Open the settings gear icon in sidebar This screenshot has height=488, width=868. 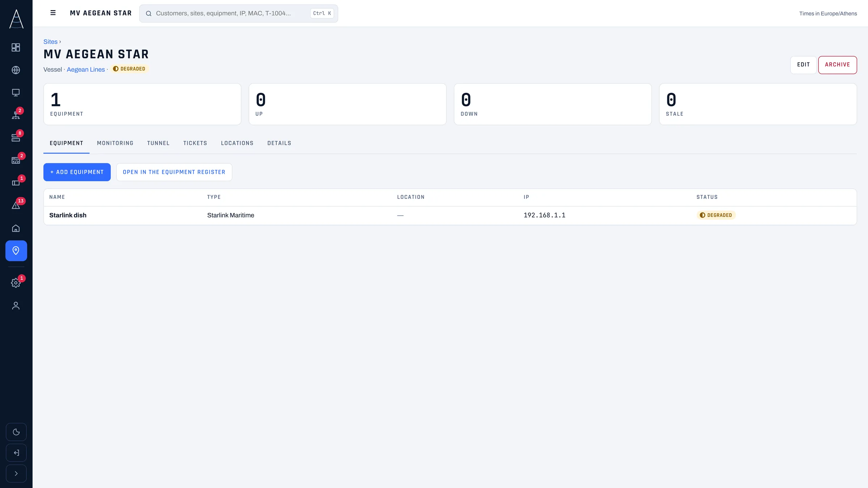16,283
